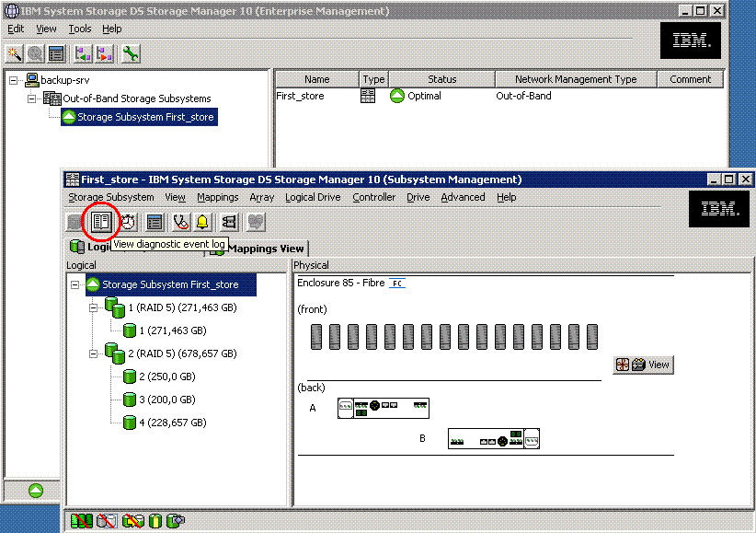The width and height of the screenshot is (756, 533).
Task: Click the stopwatch icon in Subsystem toolbar
Action: 128,222
